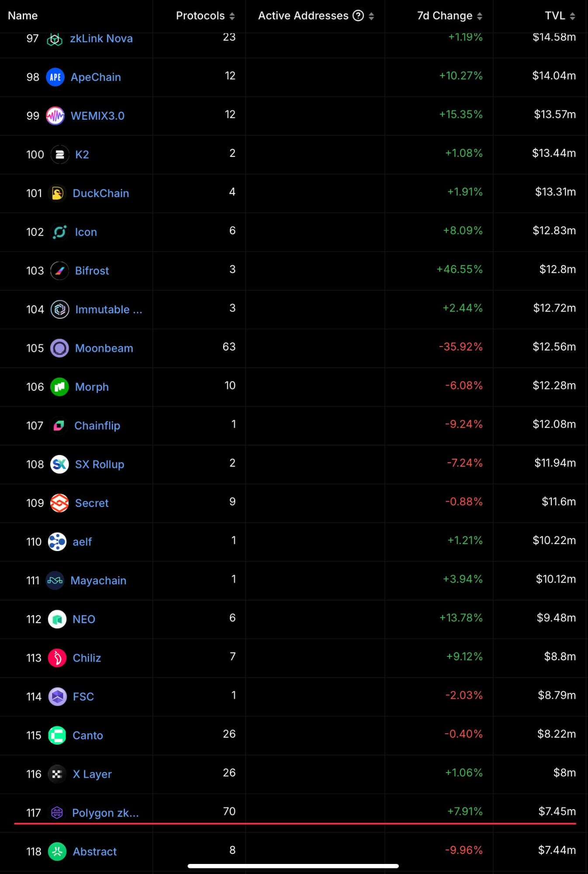Screen dimensions: 588x874
Task: Open the Mayachain chain link
Action: click(98, 580)
